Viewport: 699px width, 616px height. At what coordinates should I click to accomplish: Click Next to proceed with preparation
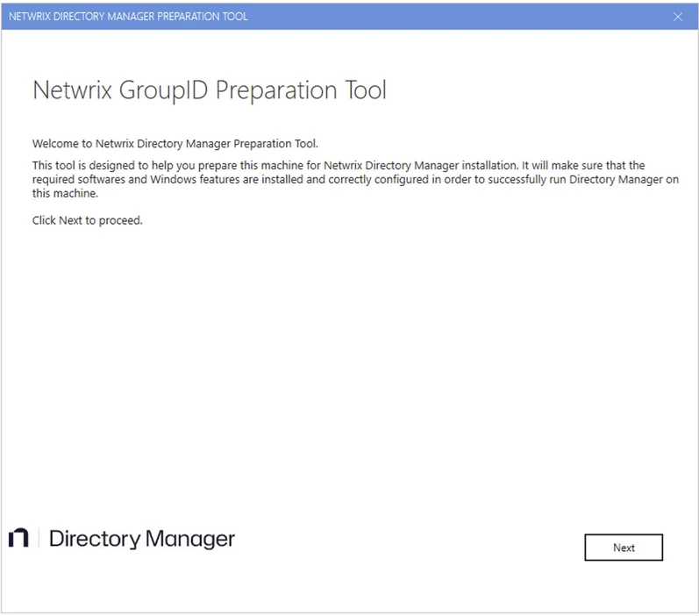click(624, 548)
